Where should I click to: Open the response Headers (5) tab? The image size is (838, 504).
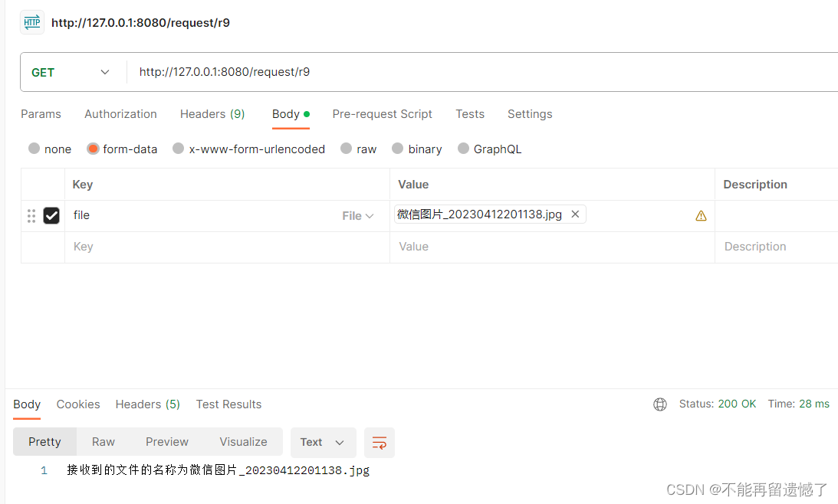pyautogui.click(x=147, y=404)
